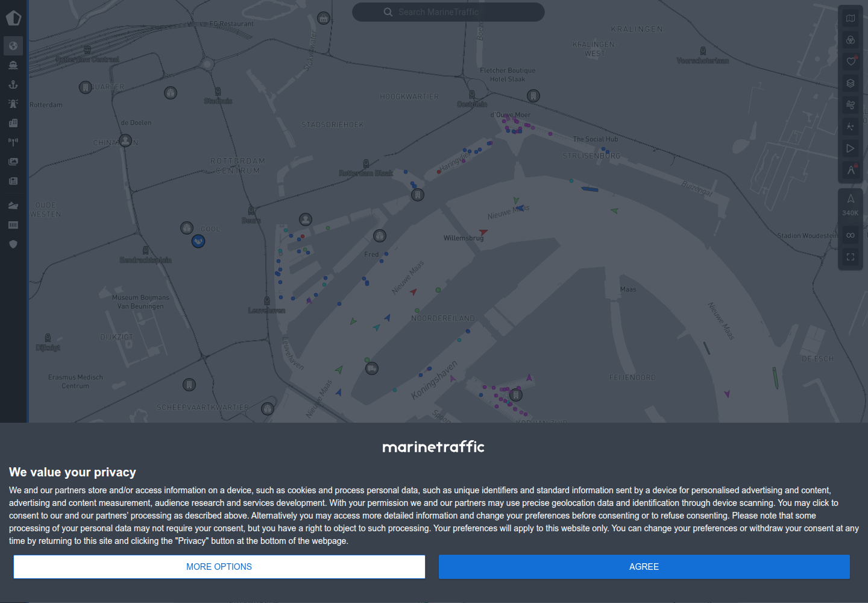Click the cargo ship sidebar icon
The width and height of the screenshot is (868, 603).
tap(13, 206)
